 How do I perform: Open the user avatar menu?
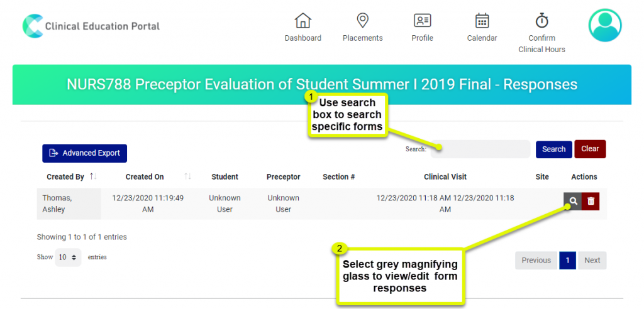pyautogui.click(x=605, y=26)
